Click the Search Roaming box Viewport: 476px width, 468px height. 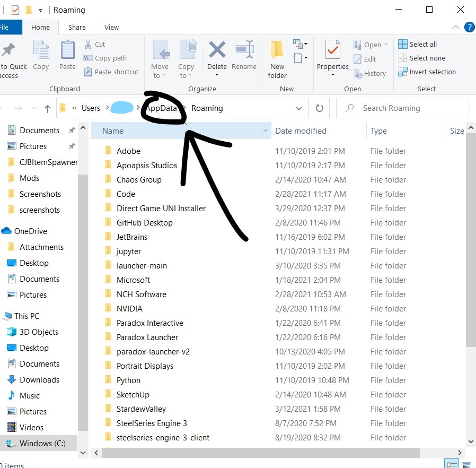(403, 108)
